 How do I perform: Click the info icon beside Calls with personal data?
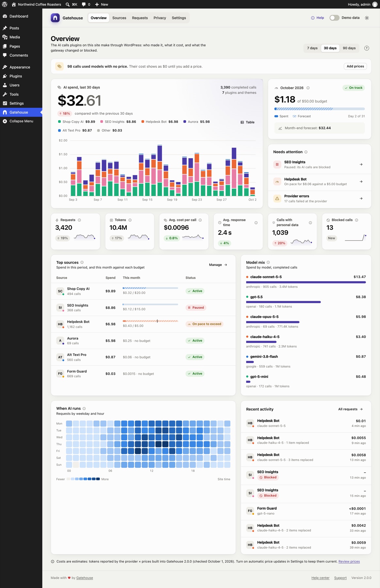(x=310, y=223)
